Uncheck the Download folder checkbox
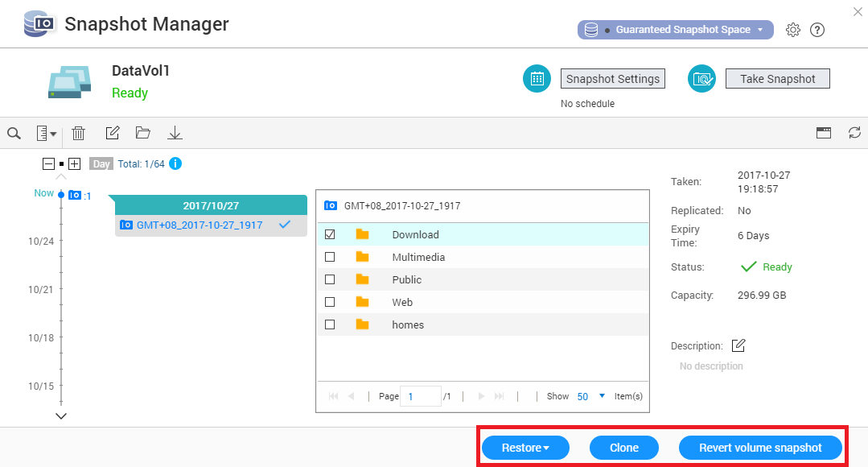The image size is (868, 467). point(330,234)
